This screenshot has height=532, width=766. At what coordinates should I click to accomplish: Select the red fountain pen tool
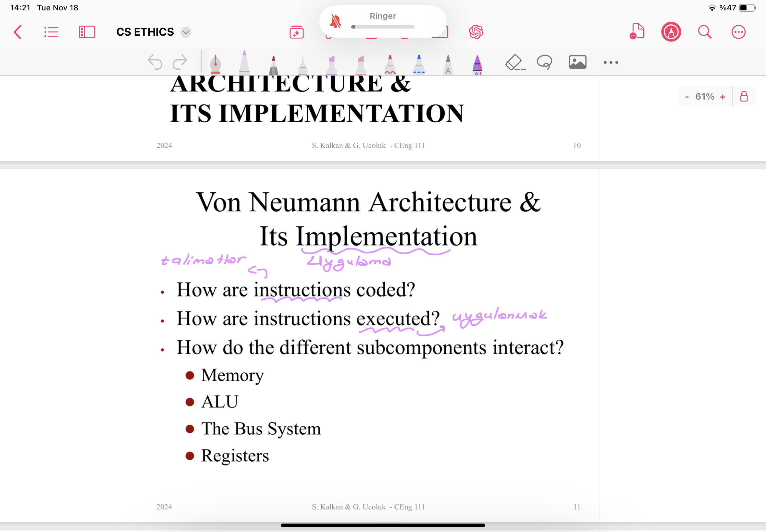tap(216, 63)
